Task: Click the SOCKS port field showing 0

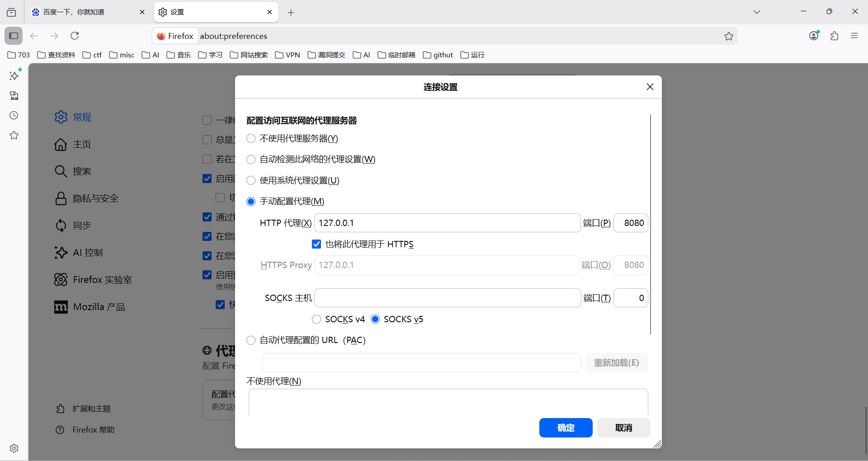Action: (631, 298)
